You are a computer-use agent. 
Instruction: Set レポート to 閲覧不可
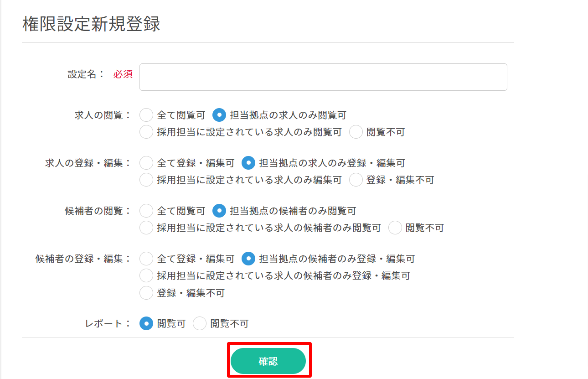point(200,324)
